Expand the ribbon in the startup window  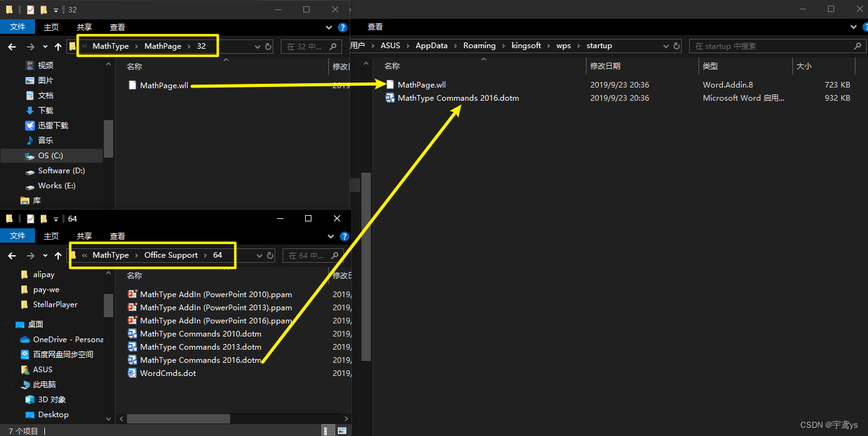coord(854,28)
